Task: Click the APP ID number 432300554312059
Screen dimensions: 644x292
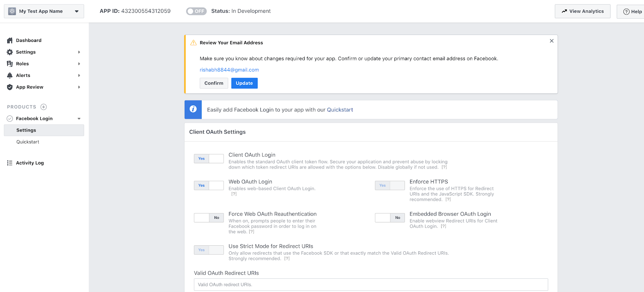Action: point(146,11)
